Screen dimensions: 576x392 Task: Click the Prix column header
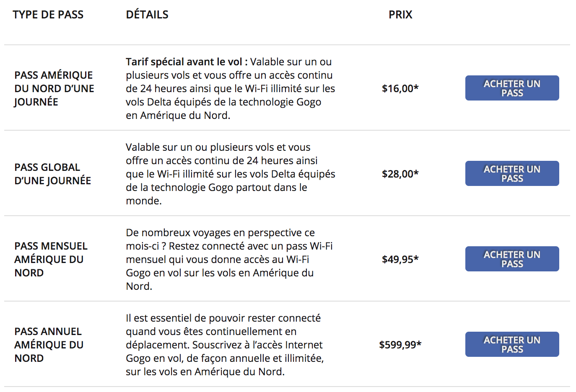pyautogui.click(x=400, y=15)
